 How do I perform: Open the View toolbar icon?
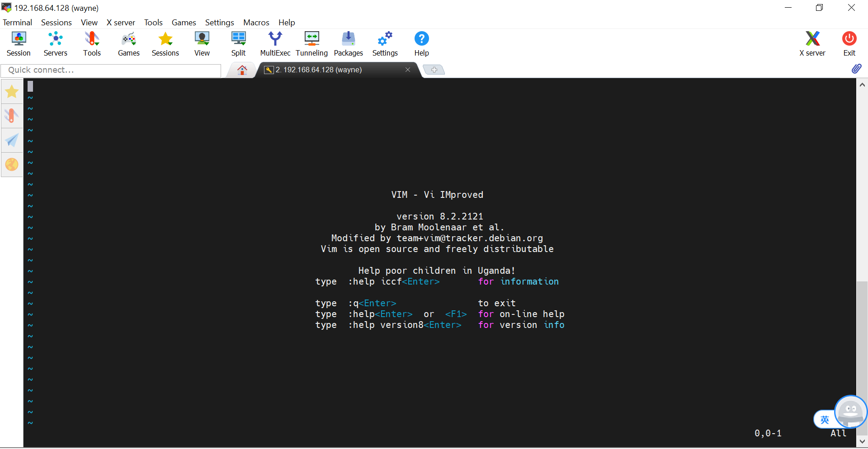click(x=202, y=44)
